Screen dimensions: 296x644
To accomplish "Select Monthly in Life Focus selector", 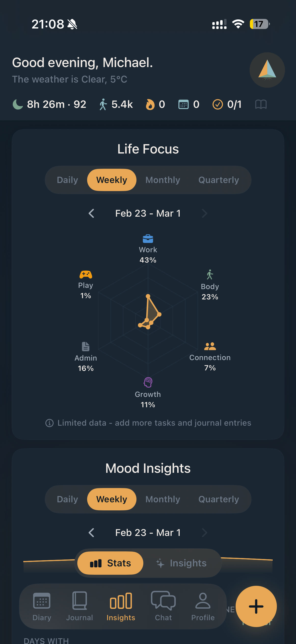I will [163, 180].
